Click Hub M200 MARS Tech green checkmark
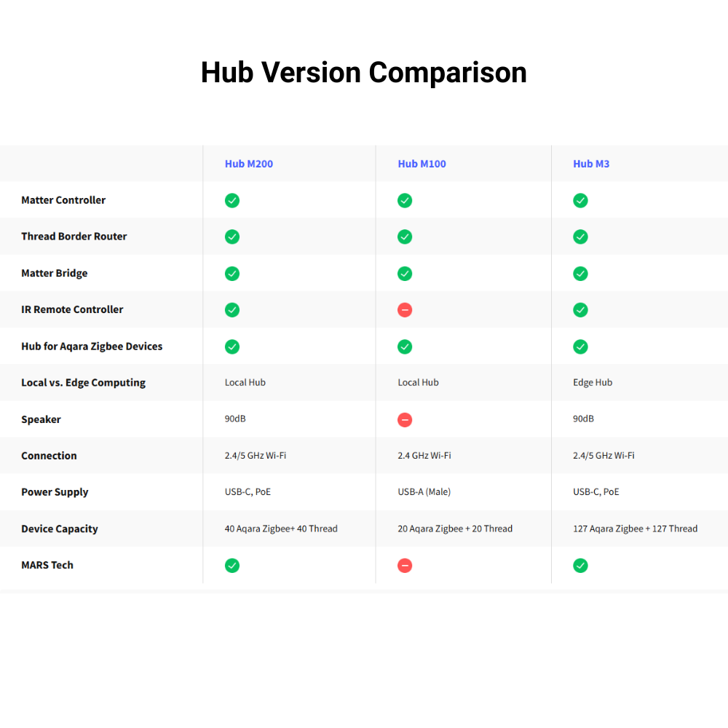Viewport: 728px width, 728px height. click(232, 566)
